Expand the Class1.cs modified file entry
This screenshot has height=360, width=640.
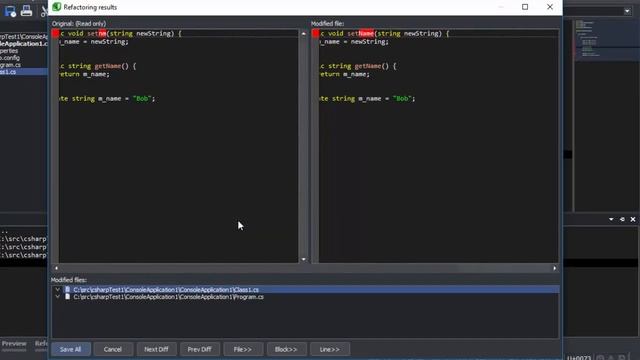point(58,290)
